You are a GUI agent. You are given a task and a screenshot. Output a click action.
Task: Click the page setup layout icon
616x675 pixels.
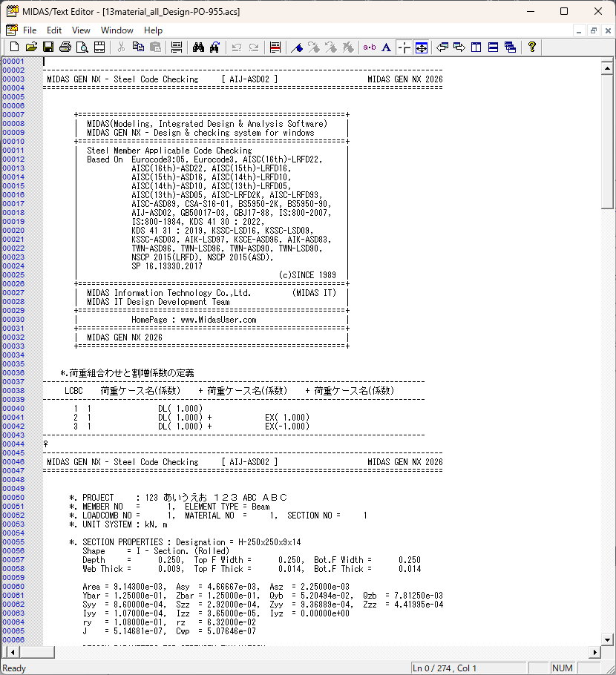[x=99, y=47]
